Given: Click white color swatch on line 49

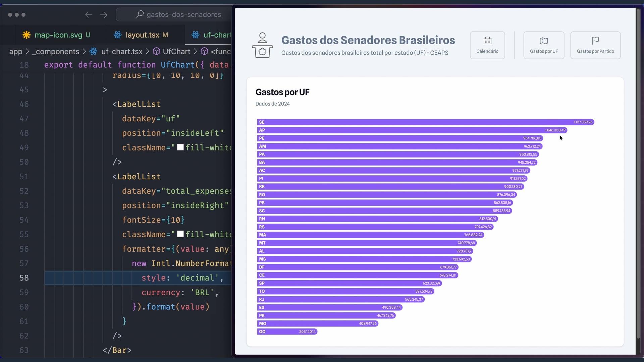Looking at the screenshot, I should click(x=180, y=147).
